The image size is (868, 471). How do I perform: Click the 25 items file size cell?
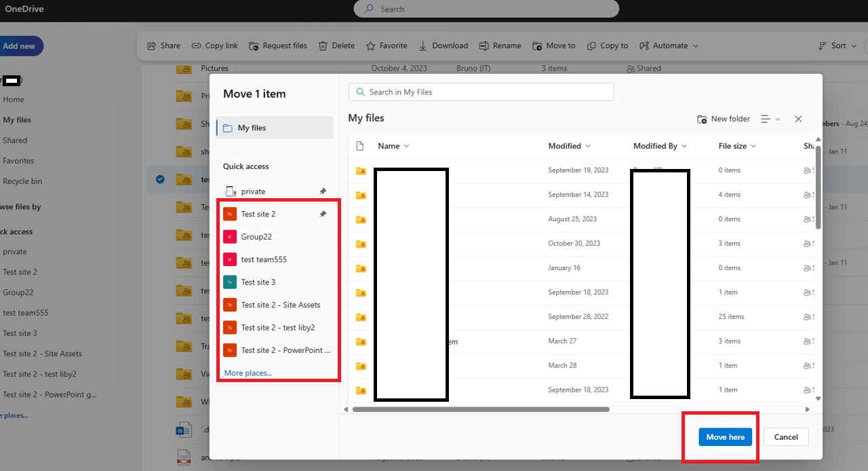[732, 316]
